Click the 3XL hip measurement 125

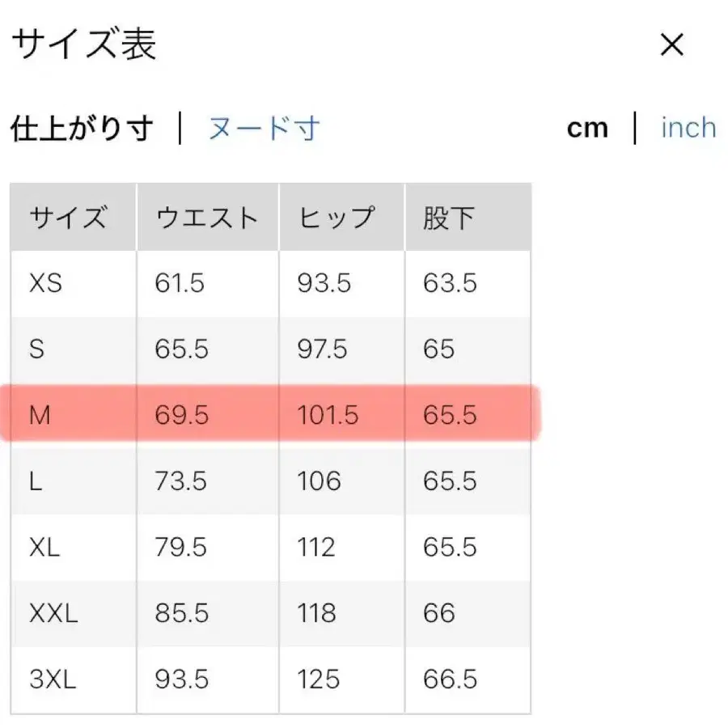click(x=315, y=679)
